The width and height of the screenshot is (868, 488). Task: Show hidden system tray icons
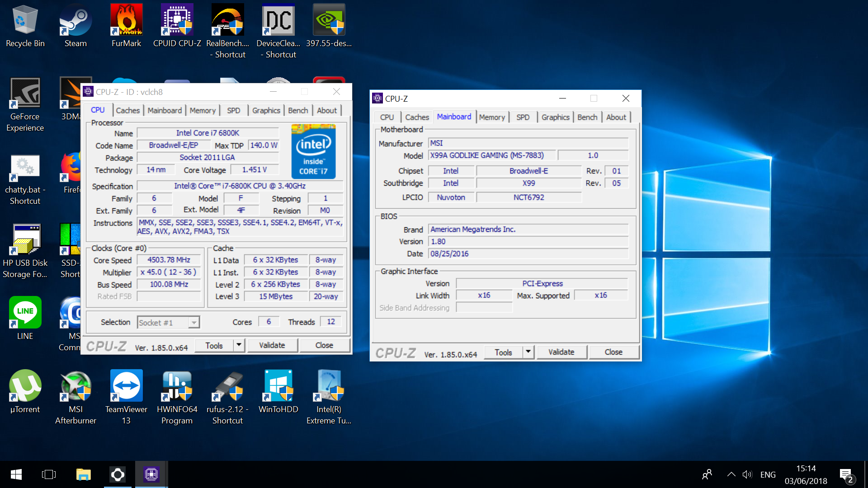click(x=731, y=474)
